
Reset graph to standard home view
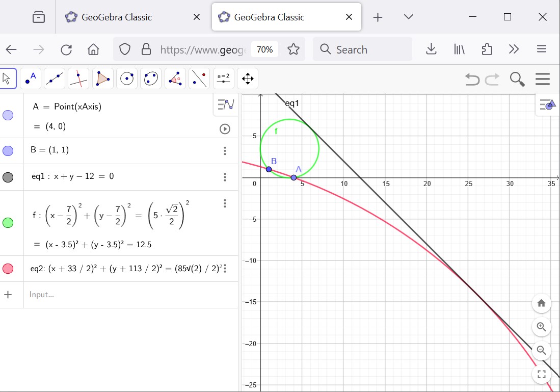(x=541, y=303)
